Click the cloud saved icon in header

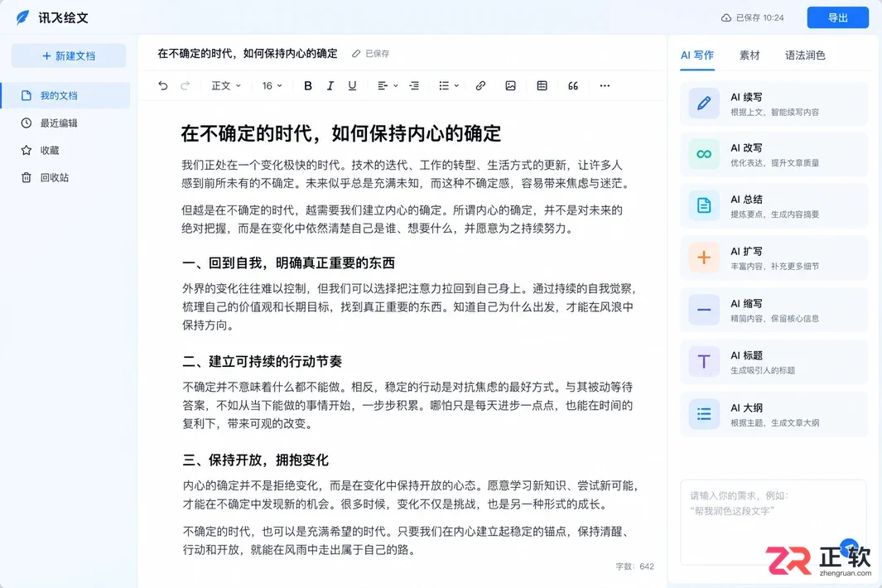[x=726, y=18]
